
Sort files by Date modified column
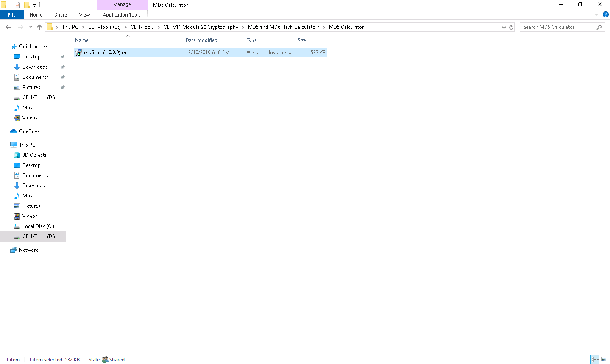(201, 40)
